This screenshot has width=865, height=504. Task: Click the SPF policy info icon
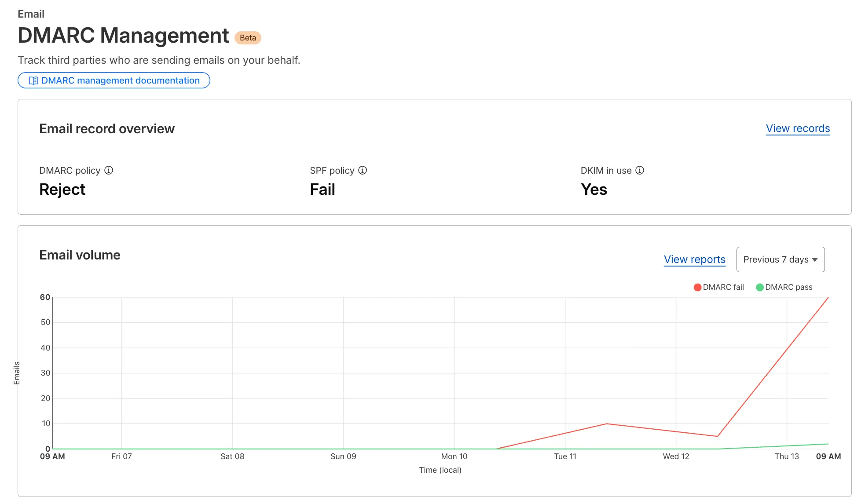tap(363, 171)
